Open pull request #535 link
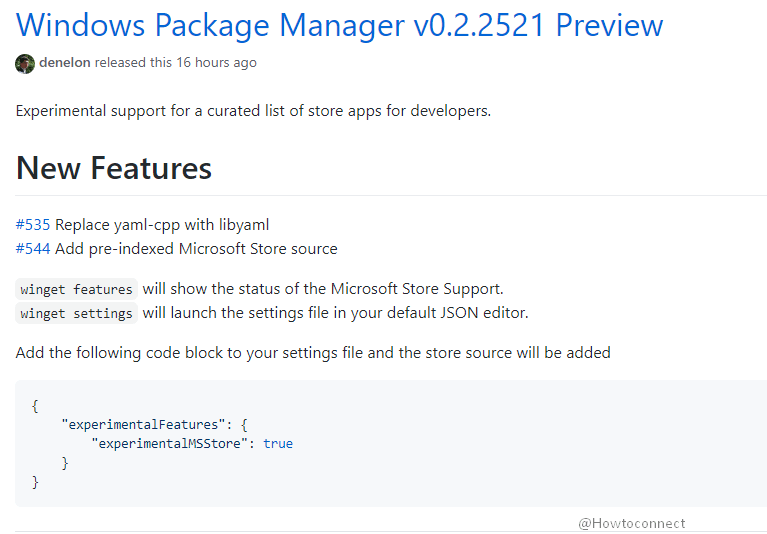The width and height of the screenshot is (767, 534). coord(33,225)
